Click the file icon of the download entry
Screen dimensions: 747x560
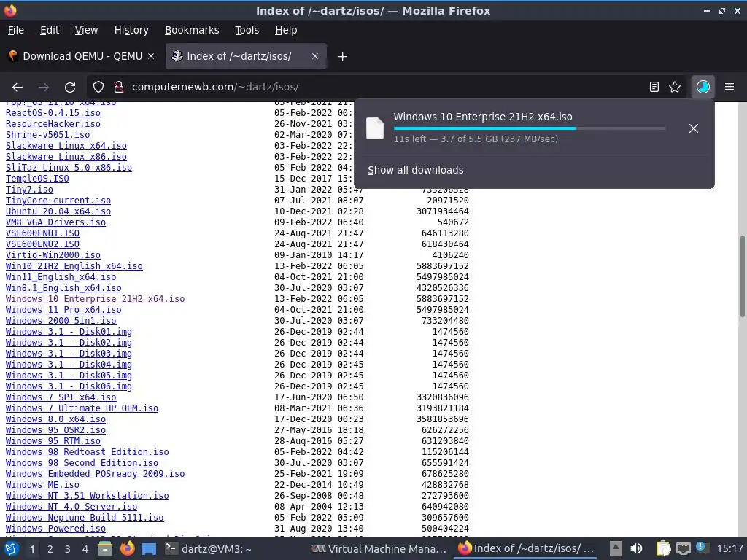[375, 128]
